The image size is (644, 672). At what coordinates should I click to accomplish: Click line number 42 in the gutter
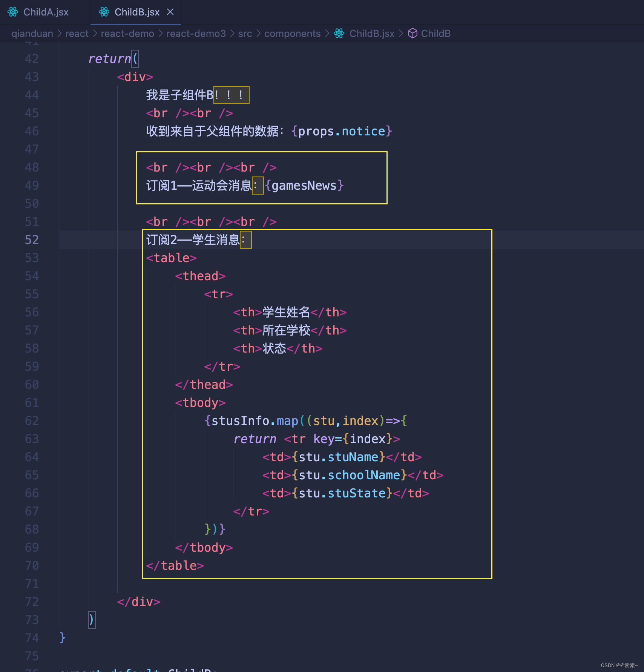[x=32, y=59]
